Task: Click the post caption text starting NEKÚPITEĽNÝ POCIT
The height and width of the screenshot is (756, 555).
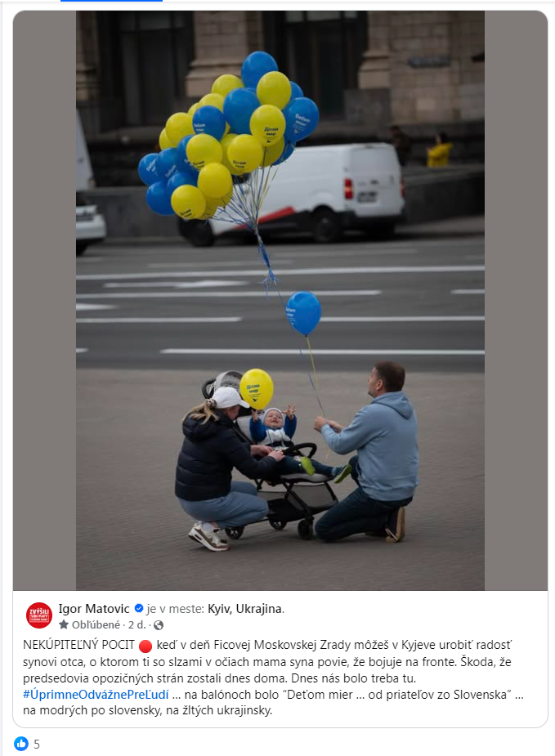Action: (273, 678)
